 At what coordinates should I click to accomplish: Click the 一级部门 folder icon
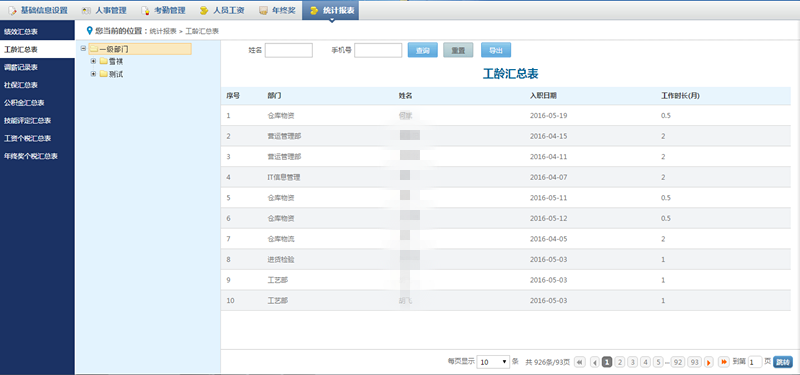(x=93, y=49)
